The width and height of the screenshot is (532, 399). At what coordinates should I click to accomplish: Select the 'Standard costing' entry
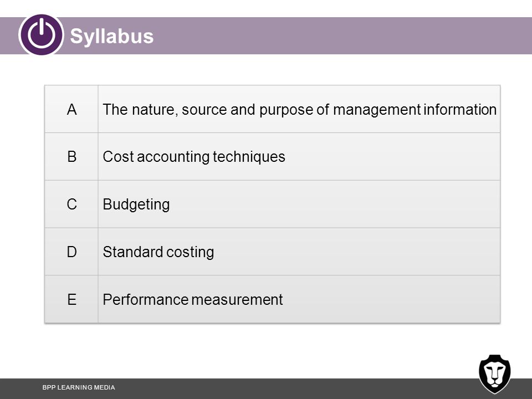tap(158, 252)
